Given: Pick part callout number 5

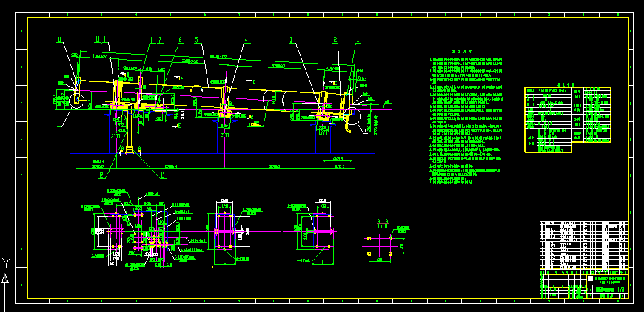Looking at the screenshot, I should tap(196, 40).
